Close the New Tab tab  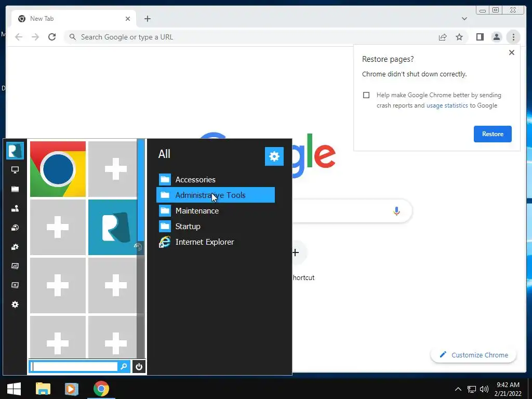point(128,19)
